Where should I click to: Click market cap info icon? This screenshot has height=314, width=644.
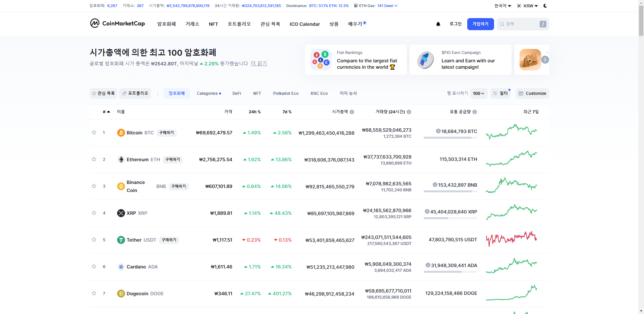(x=352, y=112)
